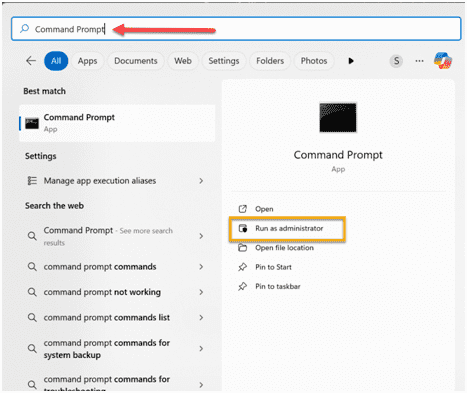Choose Pin to Start

pos(273,267)
